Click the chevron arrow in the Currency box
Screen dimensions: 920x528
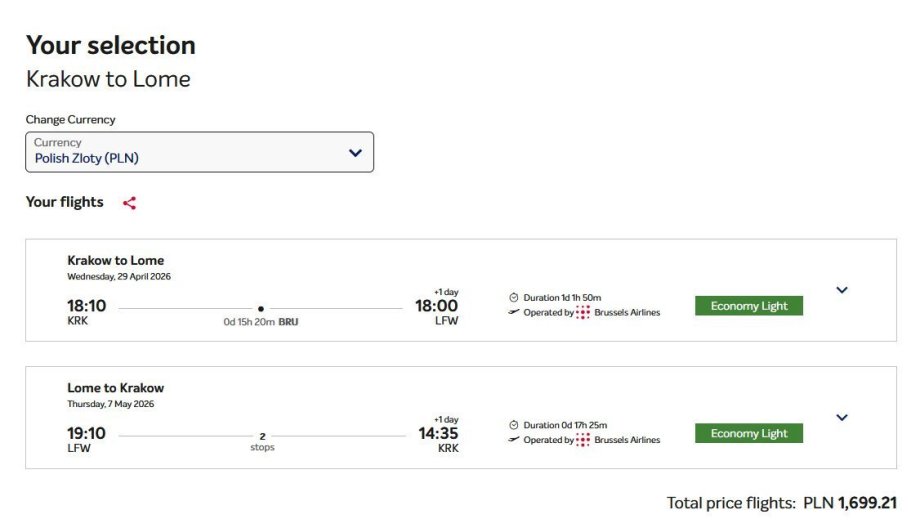(x=355, y=153)
